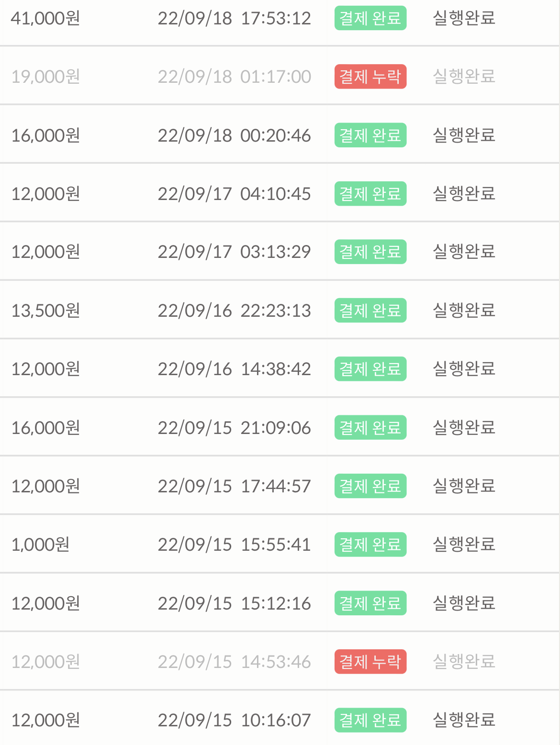
Task: Select 실행완료 status for 22:23:13 order
Action: click(464, 310)
